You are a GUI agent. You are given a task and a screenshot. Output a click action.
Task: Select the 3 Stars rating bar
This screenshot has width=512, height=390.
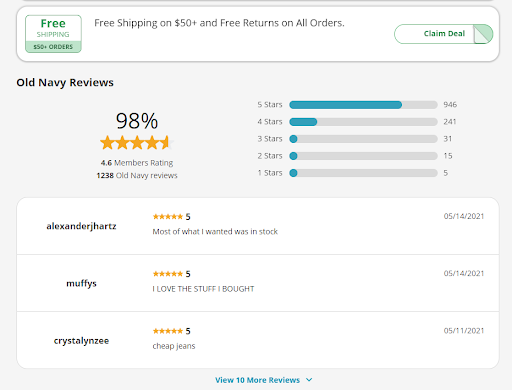click(363, 139)
